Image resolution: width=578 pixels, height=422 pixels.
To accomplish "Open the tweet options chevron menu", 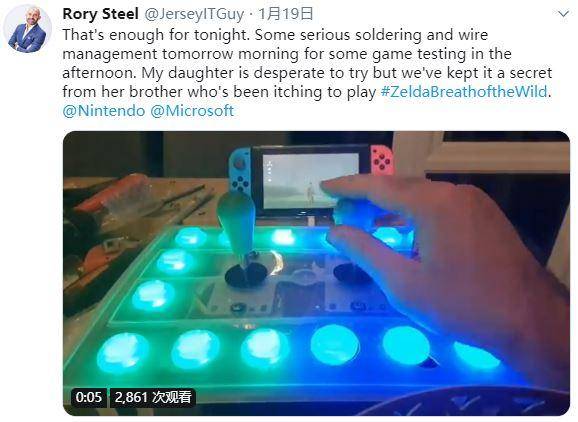I will click(563, 14).
